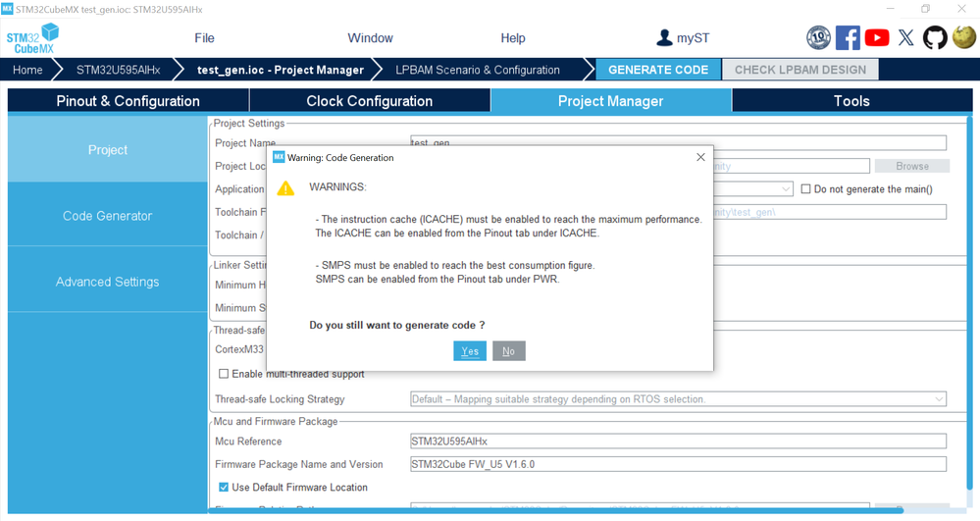Click the Toolchain Folder Location field
980x521 pixels.
(829, 212)
